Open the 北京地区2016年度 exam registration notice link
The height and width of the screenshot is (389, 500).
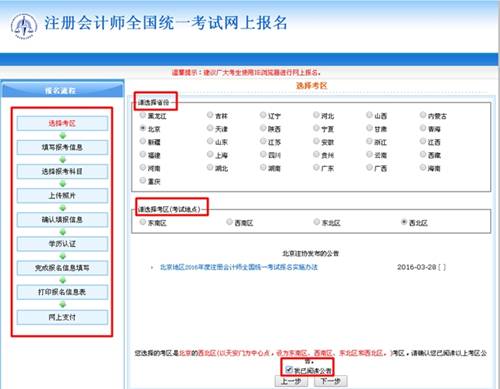[x=239, y=267]
